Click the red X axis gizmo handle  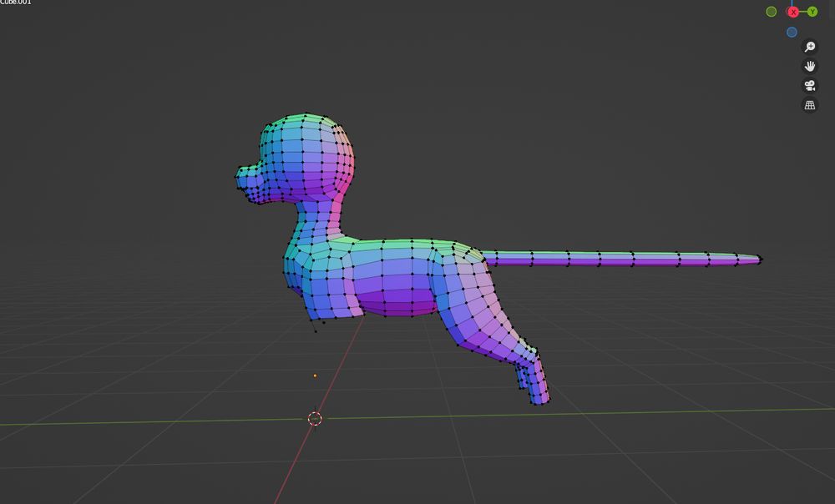[793, 12]
